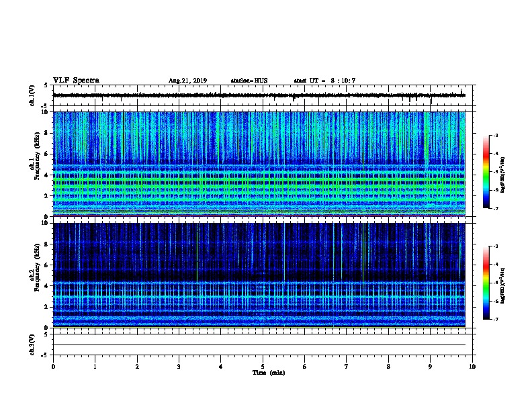Click the "2" kHz tick of ch.2 spectrogram
Viewport: 532px width, 411px height.
[47, 307]
